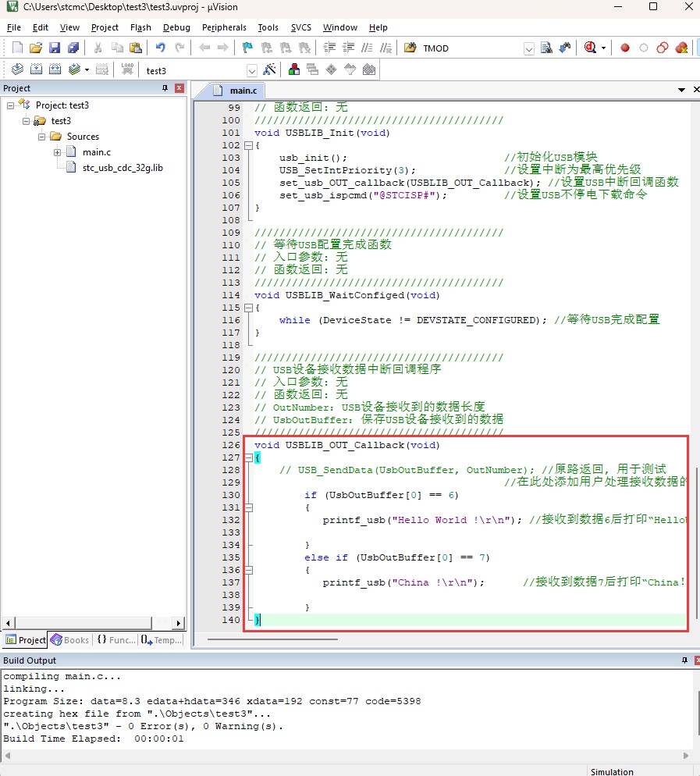Open the Peripherals menu
This screenshot has height=776, width=700.
pyautogui.click(x=224, y=28)
